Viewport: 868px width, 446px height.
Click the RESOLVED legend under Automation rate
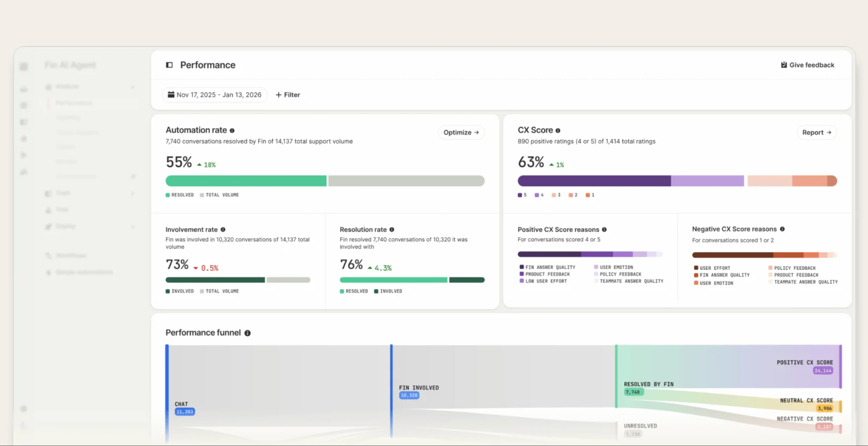click(180, 195)
